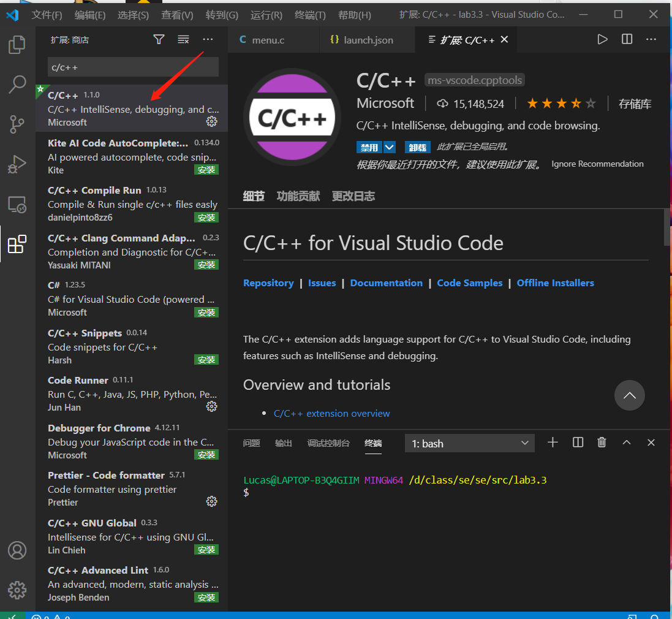The image size is (672, 619).
Task: Open the Manage gear in activity bar
Action: (17, 590)
